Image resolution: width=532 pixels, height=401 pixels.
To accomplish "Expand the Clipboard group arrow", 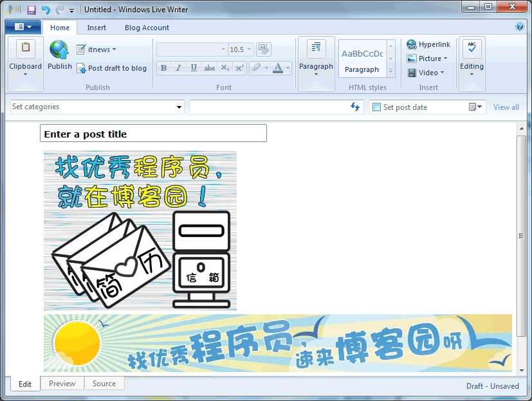I will 26,74.
